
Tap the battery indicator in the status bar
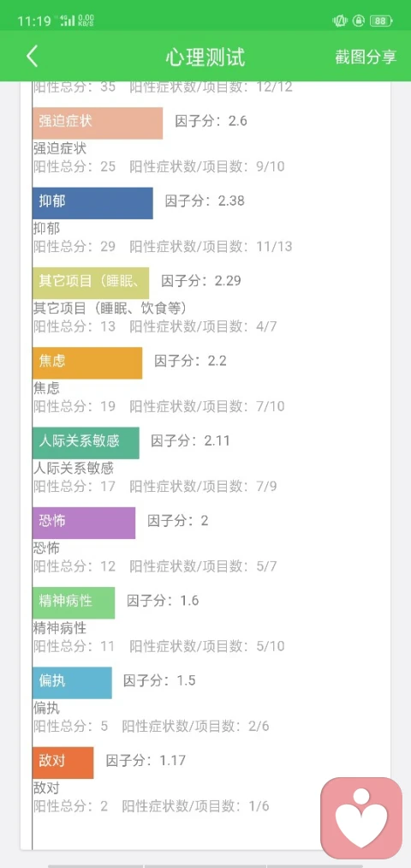click(380, 21)
